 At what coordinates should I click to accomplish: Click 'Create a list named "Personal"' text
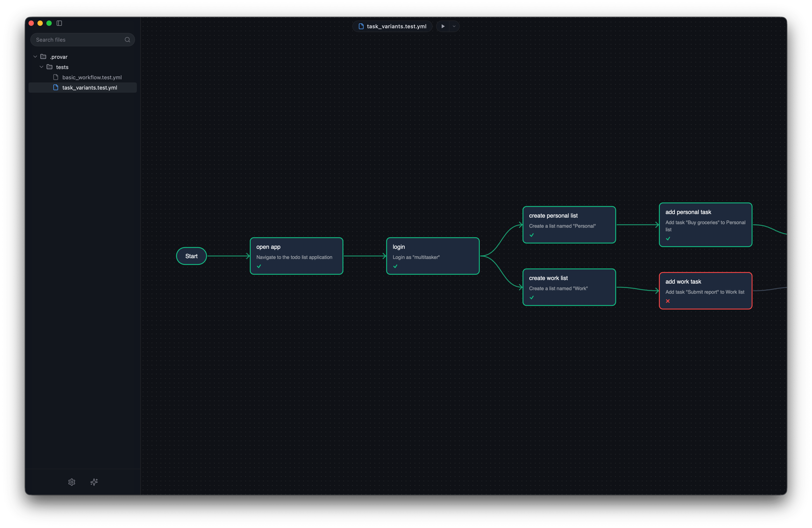pos(562,226)
